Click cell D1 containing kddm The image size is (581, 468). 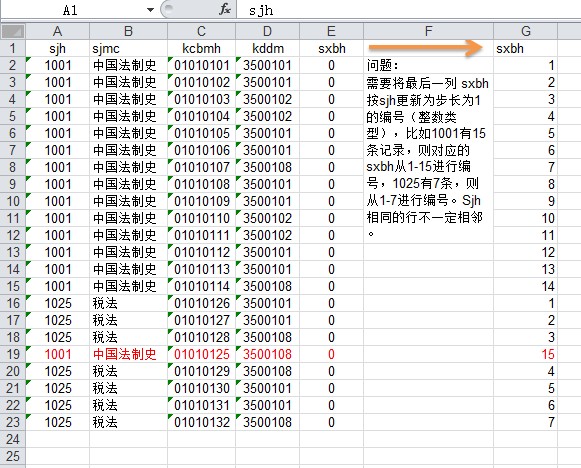coord(267,48)
